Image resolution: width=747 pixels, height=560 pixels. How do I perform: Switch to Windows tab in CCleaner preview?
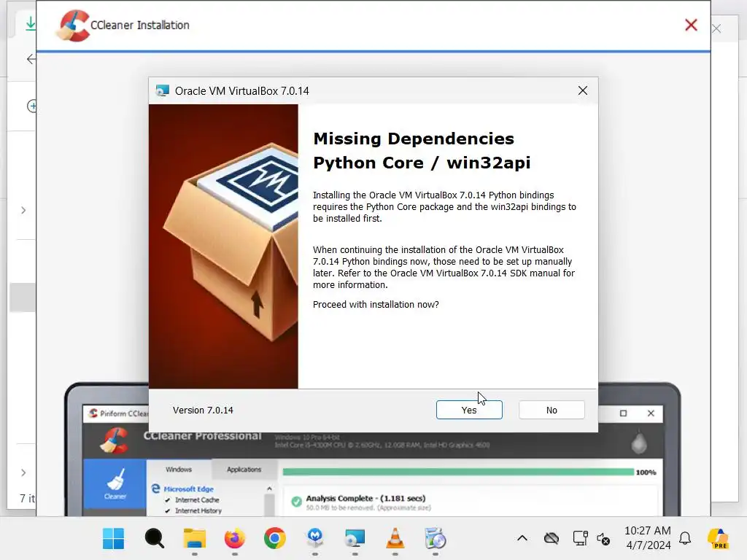pyautogui.click(x=179, y=469)
